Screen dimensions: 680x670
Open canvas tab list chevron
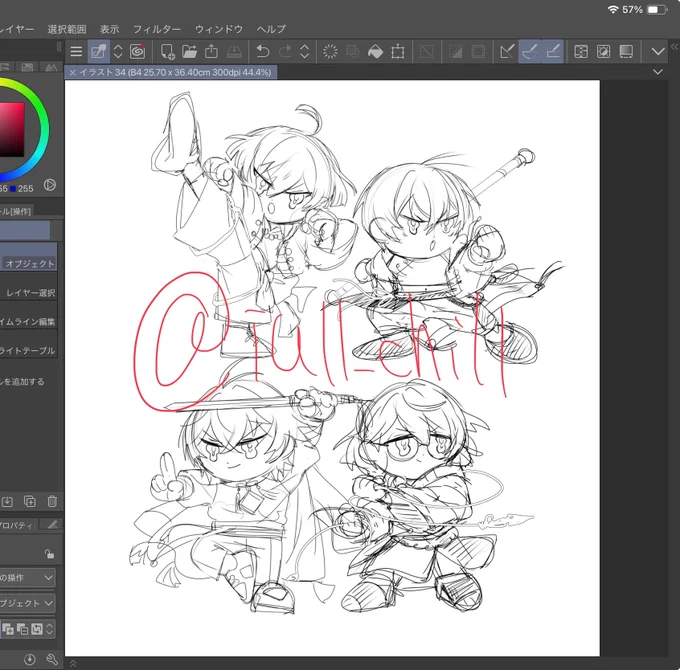point(658,72)
